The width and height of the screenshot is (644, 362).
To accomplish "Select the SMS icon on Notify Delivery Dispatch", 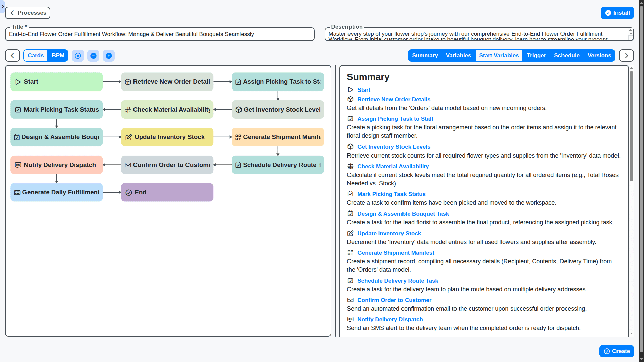I will coord(18,165).
